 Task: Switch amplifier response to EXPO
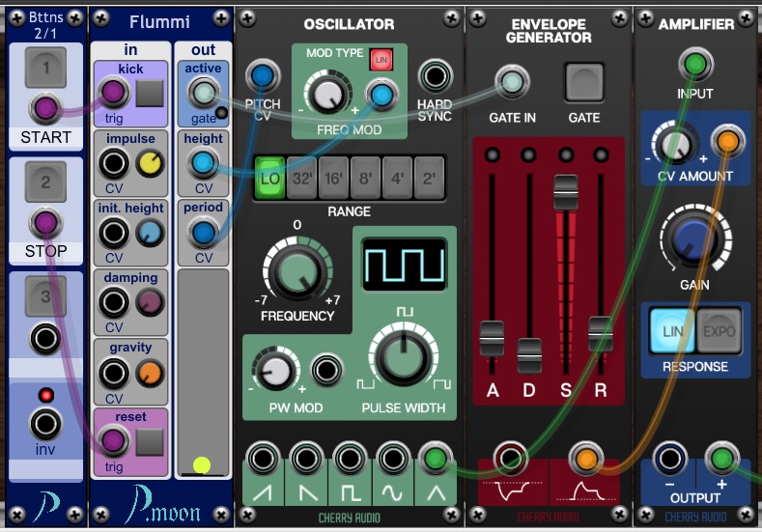coord(720,331)
